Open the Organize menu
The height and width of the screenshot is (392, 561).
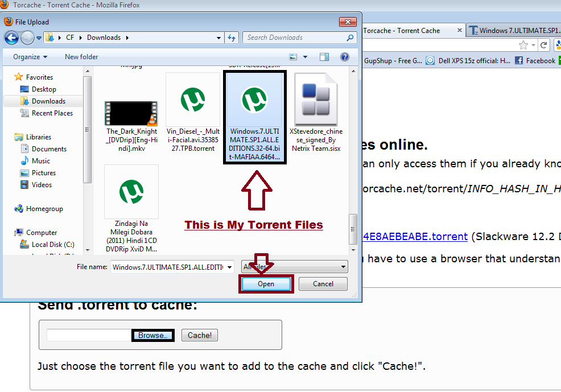pos(30,57)
